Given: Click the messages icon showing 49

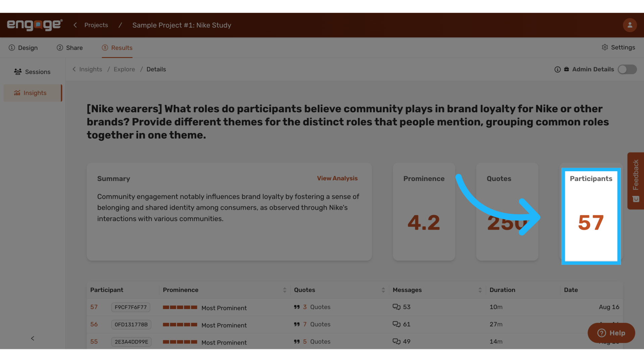Looking at the screenshot, I should [x=396, y=342].
